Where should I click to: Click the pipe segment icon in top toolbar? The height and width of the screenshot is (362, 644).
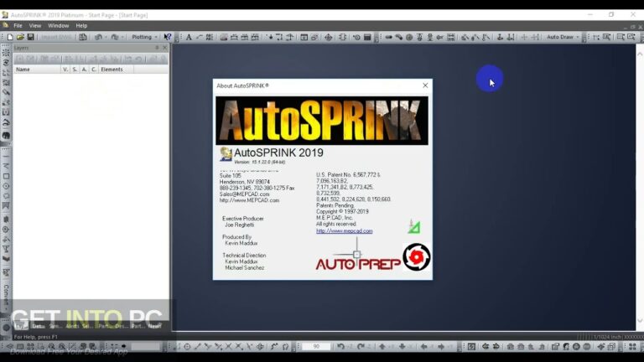388,38
